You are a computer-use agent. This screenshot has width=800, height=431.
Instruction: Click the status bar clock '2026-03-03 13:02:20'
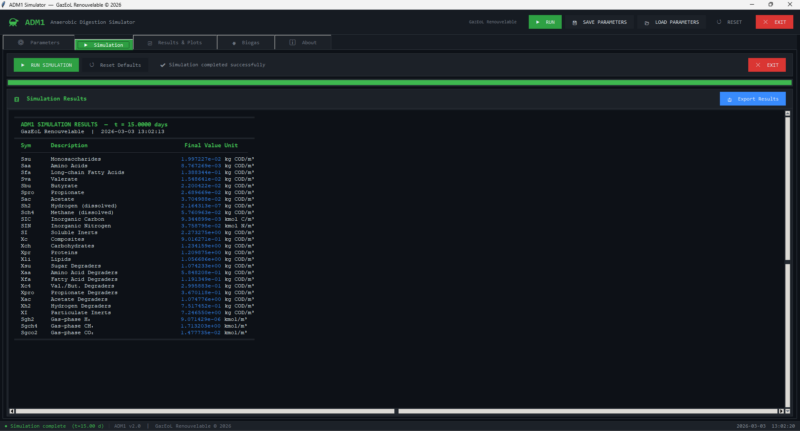[765, 426]
